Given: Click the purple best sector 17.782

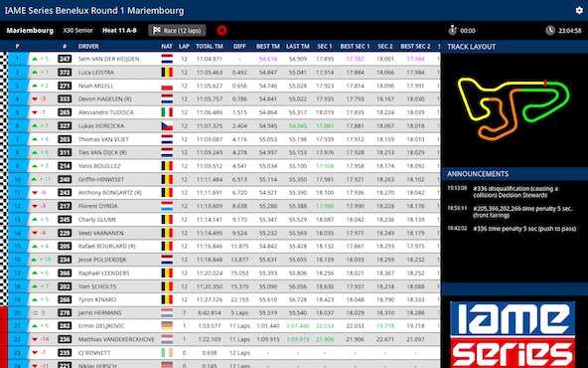Looking at the screenshot, I should [355, 59].
